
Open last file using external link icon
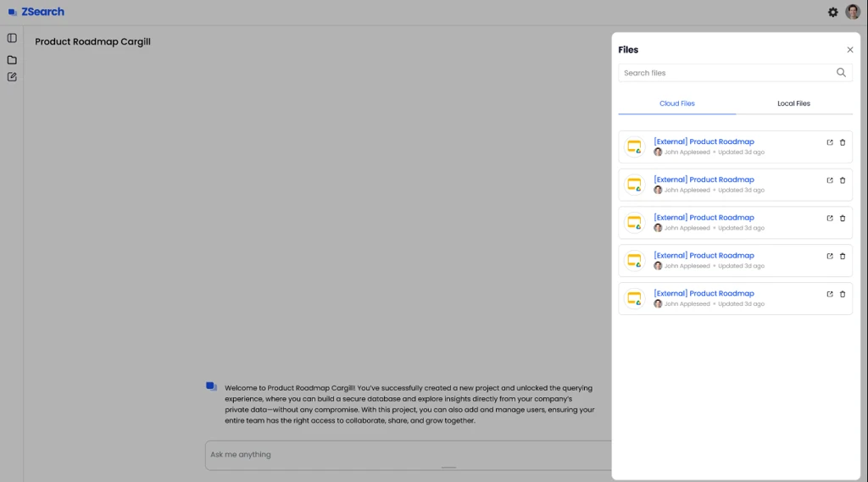coord(830,294)
